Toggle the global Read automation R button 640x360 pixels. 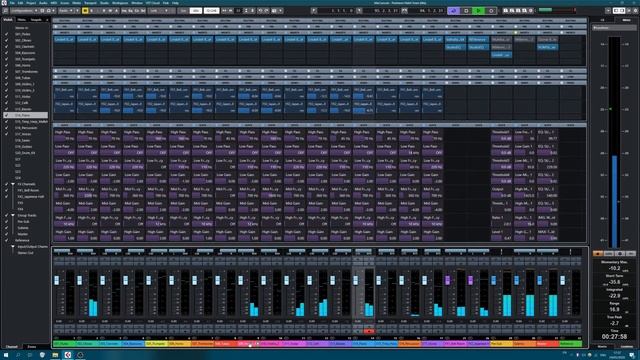(x=104, y=11)
